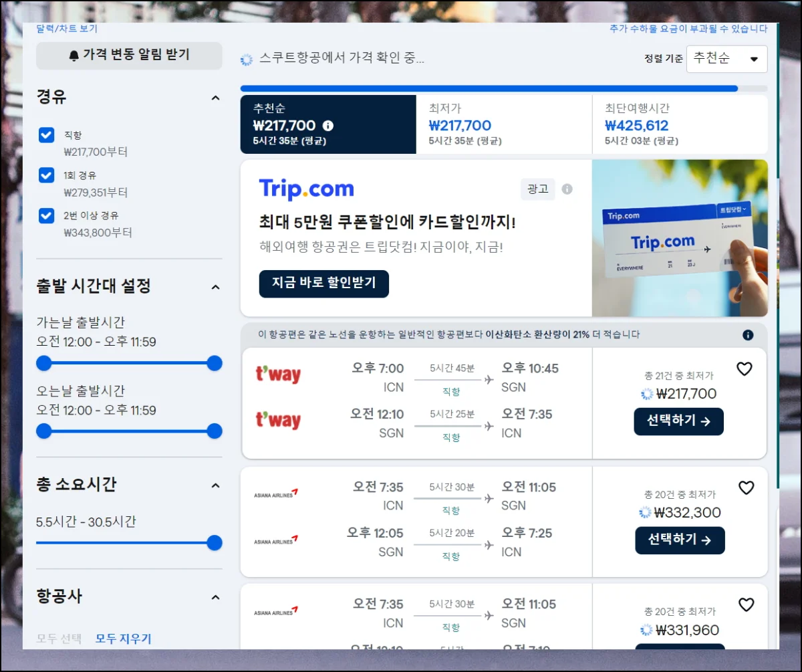Viewport: 802px width, 672px height.
Task: Disable the 2번 이상 경유 checkbox
Action: tap(46, 215)
